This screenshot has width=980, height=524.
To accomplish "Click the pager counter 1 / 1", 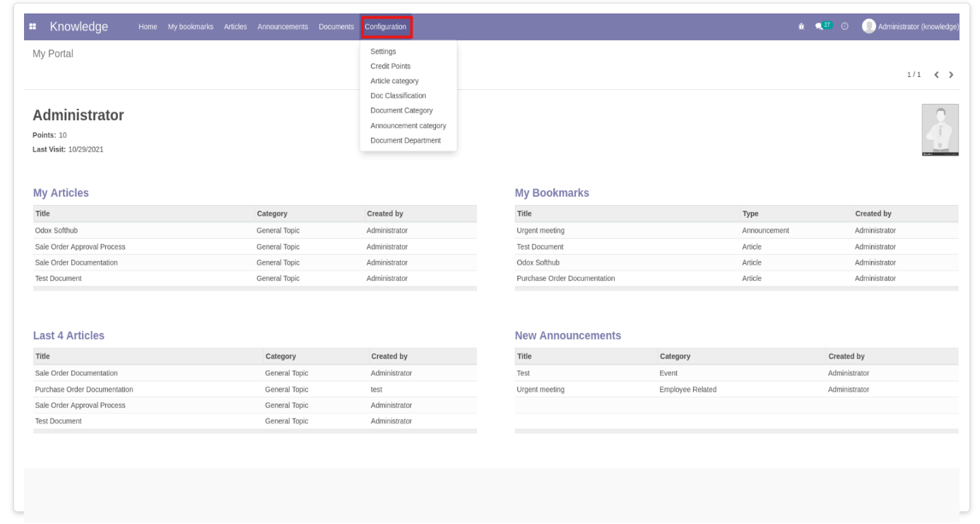I will click(914, 75).
